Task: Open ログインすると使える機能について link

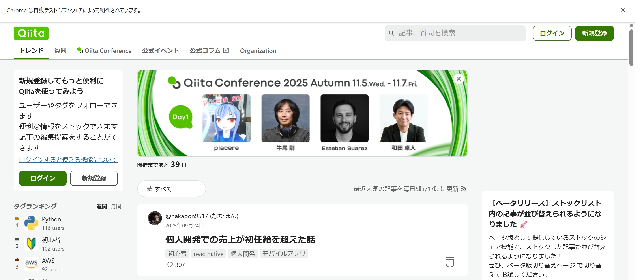Action: coord(68,160)
